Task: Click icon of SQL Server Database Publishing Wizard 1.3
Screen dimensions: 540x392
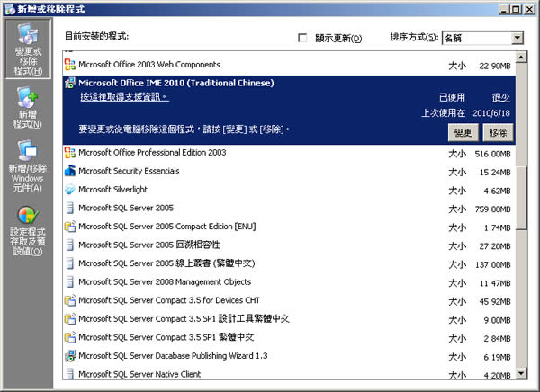Action: click(70, 356)
